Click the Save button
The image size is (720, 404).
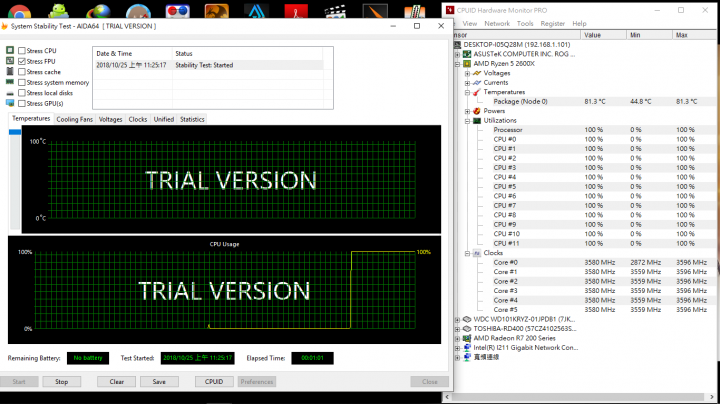(x=159, y=382)
